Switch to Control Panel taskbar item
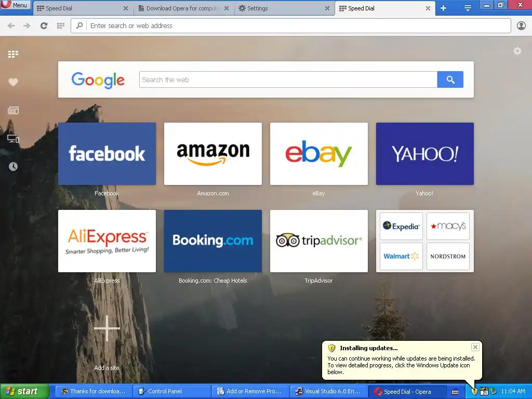 (171, 392)
